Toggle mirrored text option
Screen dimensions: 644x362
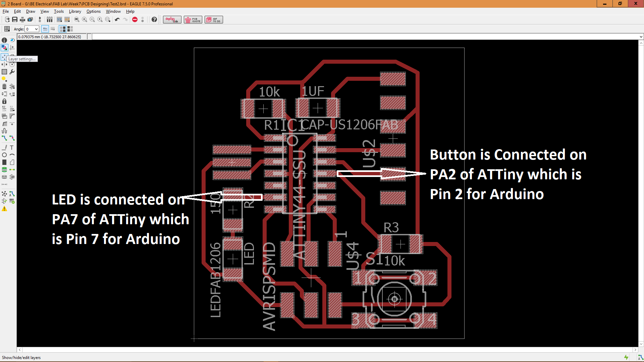pos(53,29)
